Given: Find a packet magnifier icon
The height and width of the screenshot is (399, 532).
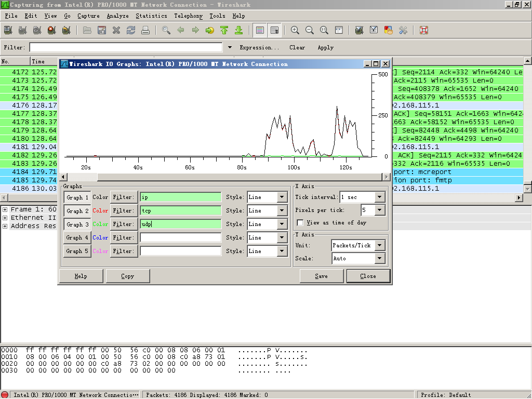Looking at the screenshot, I should [x=166, y=30].
